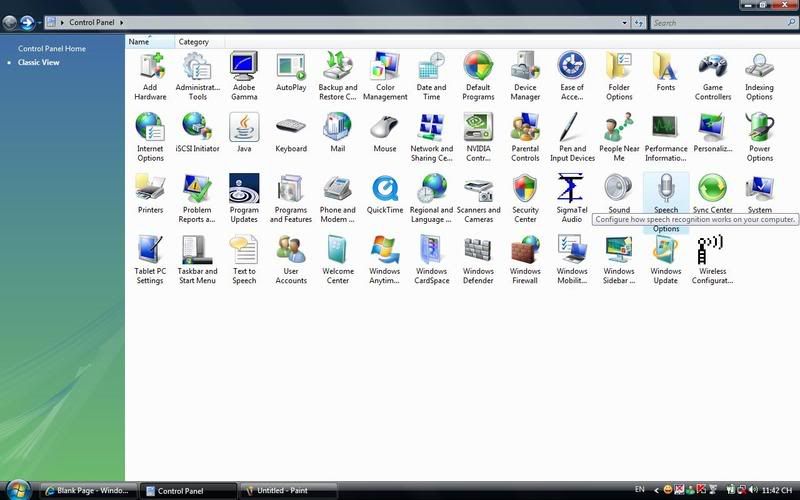Open Date and Time
Screen dimensions: 800x500
pos(432,76)
